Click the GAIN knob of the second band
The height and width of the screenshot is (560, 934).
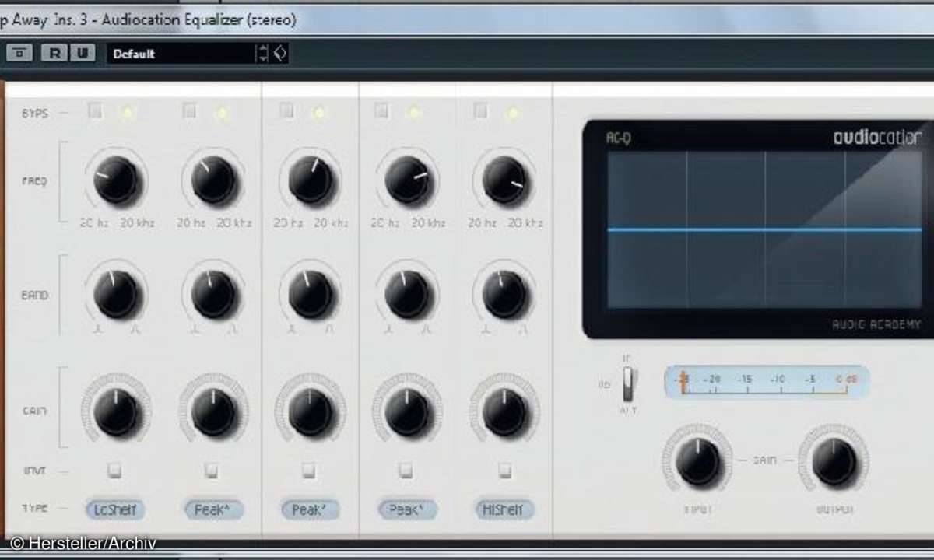coord(213,411)
